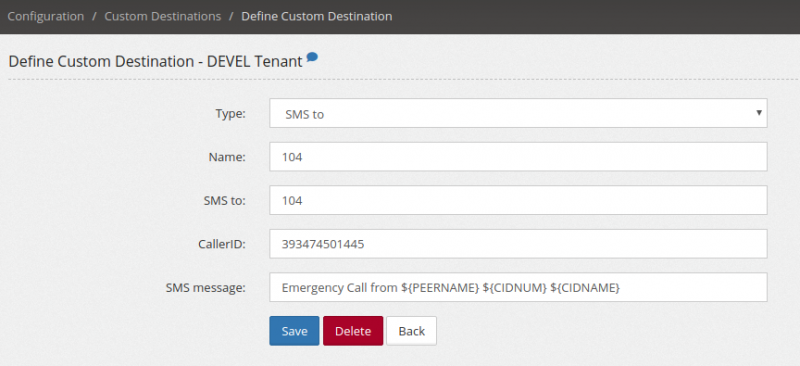This screenshot has height=366, width=800.
Task: Click the SMS message text field
Action: coord(518,287)
